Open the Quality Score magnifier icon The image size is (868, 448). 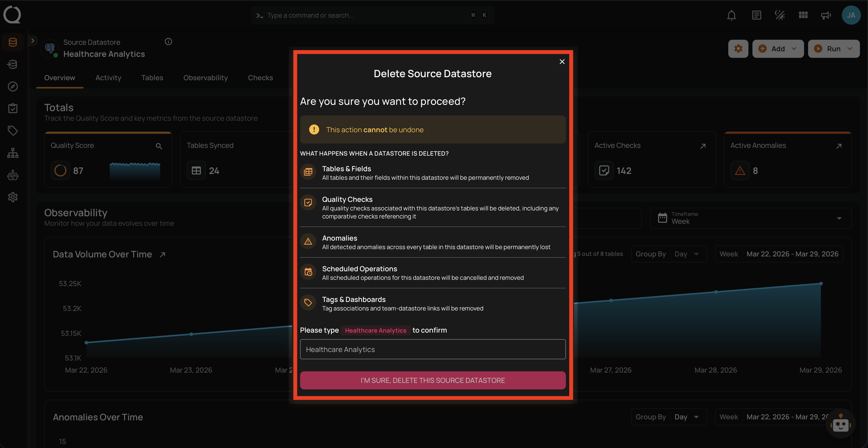(159, 146)
